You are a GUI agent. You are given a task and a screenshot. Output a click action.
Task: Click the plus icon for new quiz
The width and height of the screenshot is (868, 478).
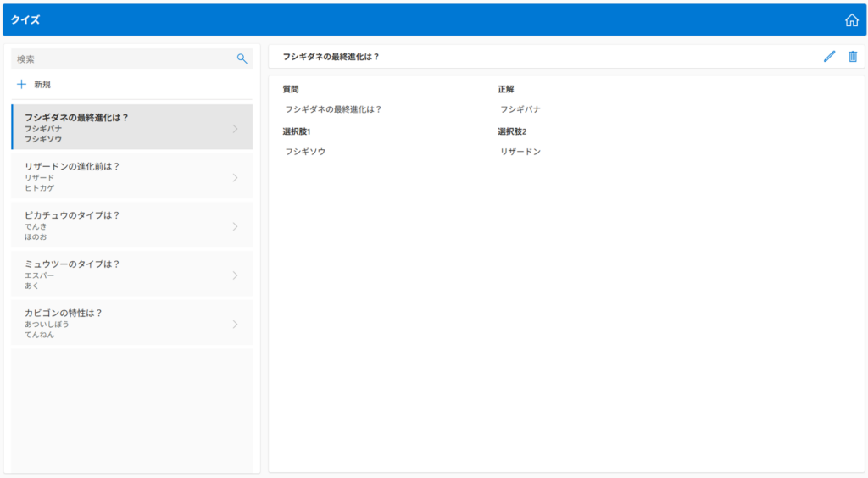click(x=21, y=84)
